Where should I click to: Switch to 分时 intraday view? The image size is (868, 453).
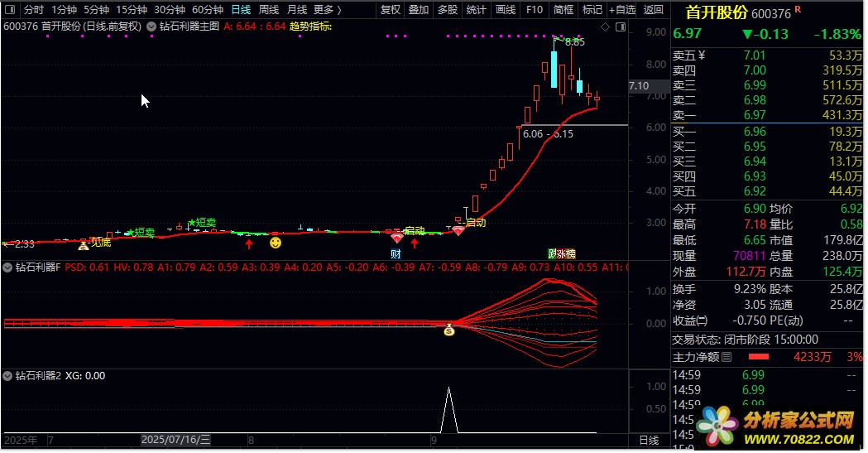click(x=34, y=9)
